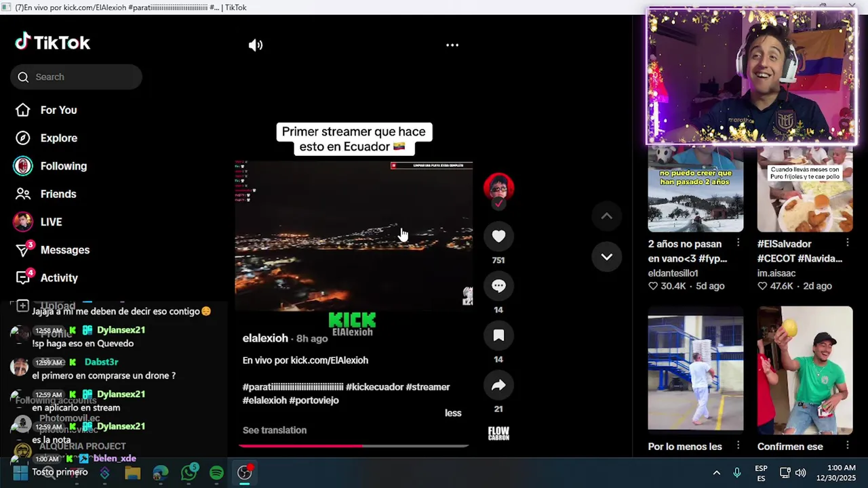
Task: Open Microsoft Edge from the taskbar
Action: point(160,472)
